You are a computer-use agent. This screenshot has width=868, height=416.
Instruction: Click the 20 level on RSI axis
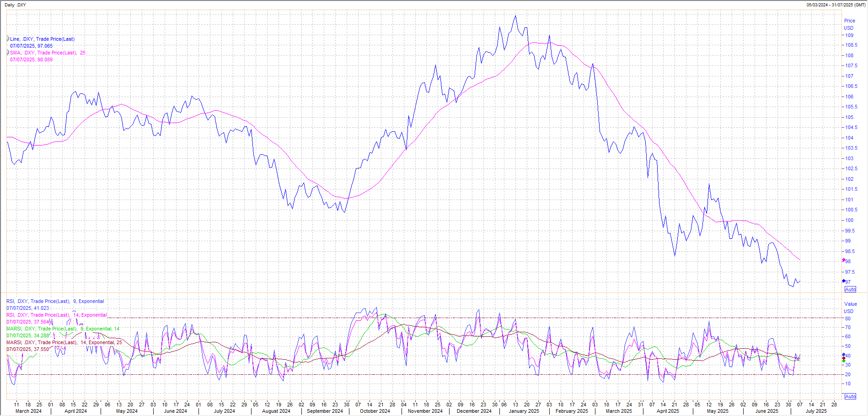[848, 374]
